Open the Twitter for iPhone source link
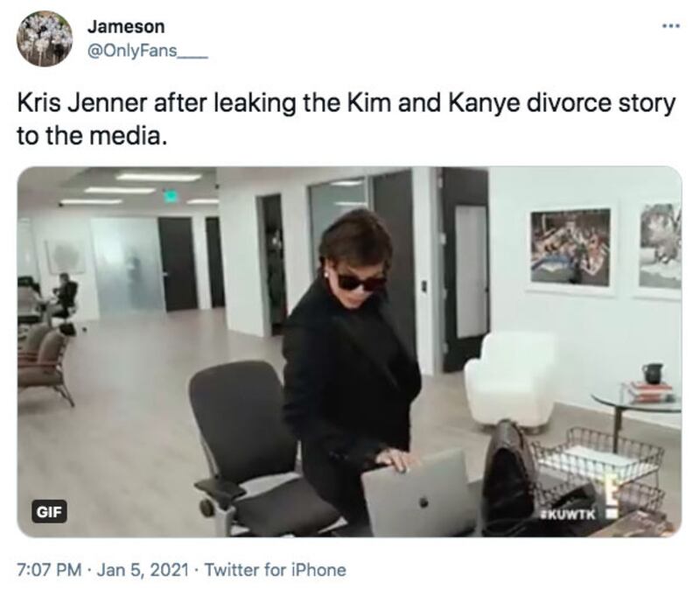The image size is (700, 596). click(275, 570)
